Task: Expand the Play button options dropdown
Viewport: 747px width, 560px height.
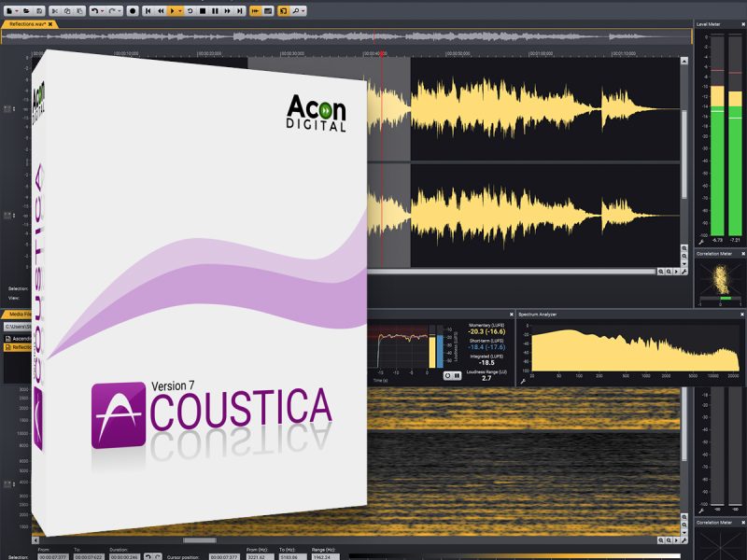Action: 181,10
